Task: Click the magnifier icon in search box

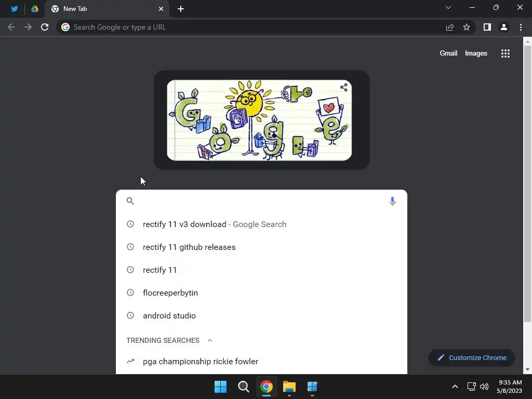Action: pyautogui.click(x=130, y=201)
